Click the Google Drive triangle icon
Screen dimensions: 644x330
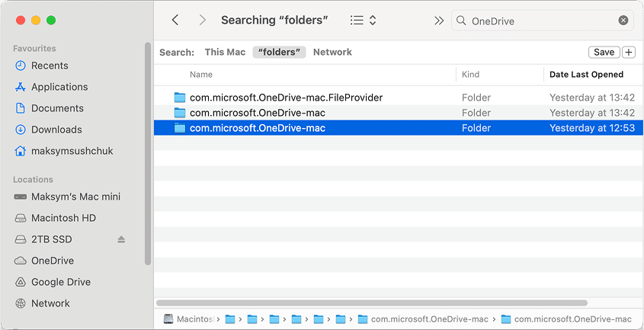(20, 282)
